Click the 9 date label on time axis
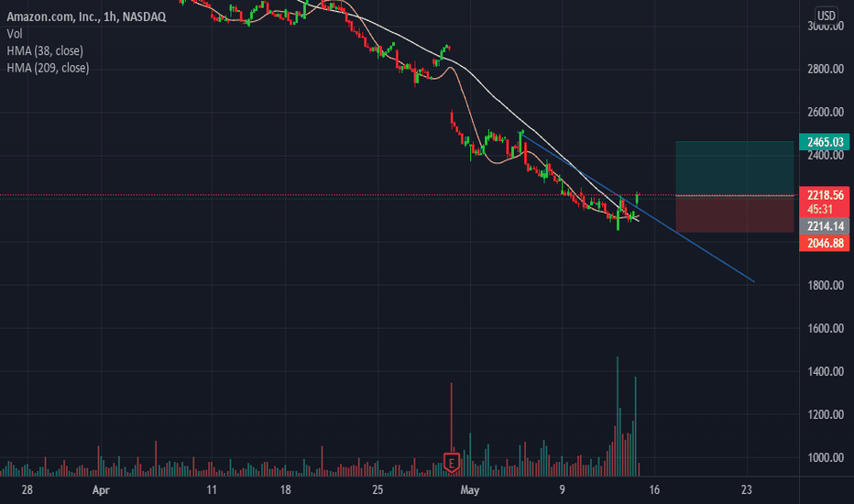This screenshot has width=854, height=504. (562, 490)
